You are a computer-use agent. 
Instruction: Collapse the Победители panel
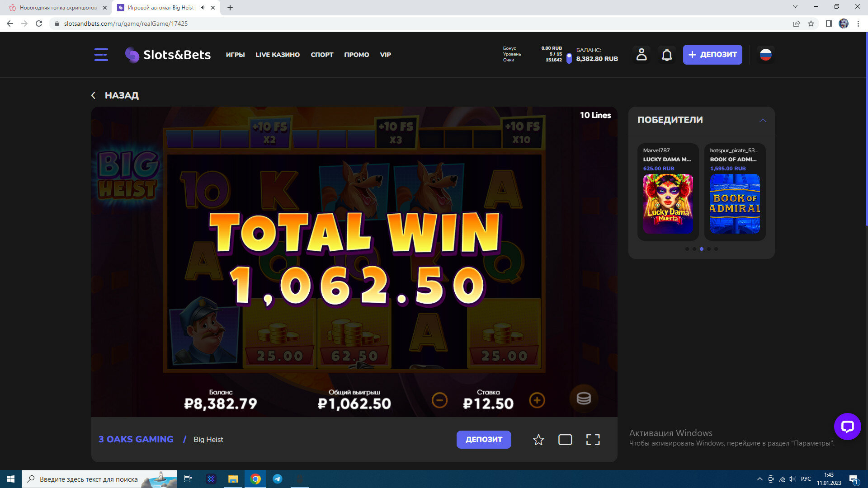coord(763,120)
